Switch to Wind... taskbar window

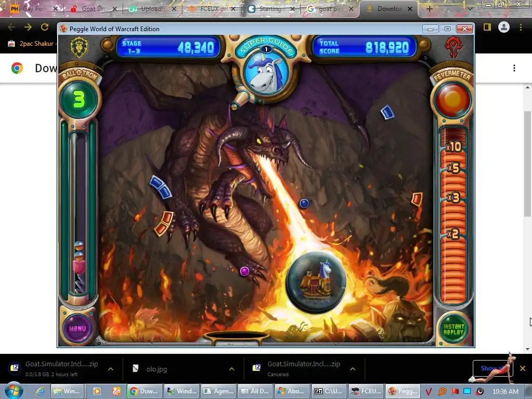point(181,391)
